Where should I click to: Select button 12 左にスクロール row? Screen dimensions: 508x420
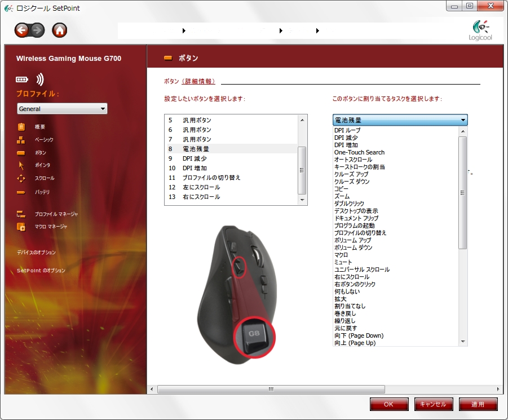click(x=231, y=187)
